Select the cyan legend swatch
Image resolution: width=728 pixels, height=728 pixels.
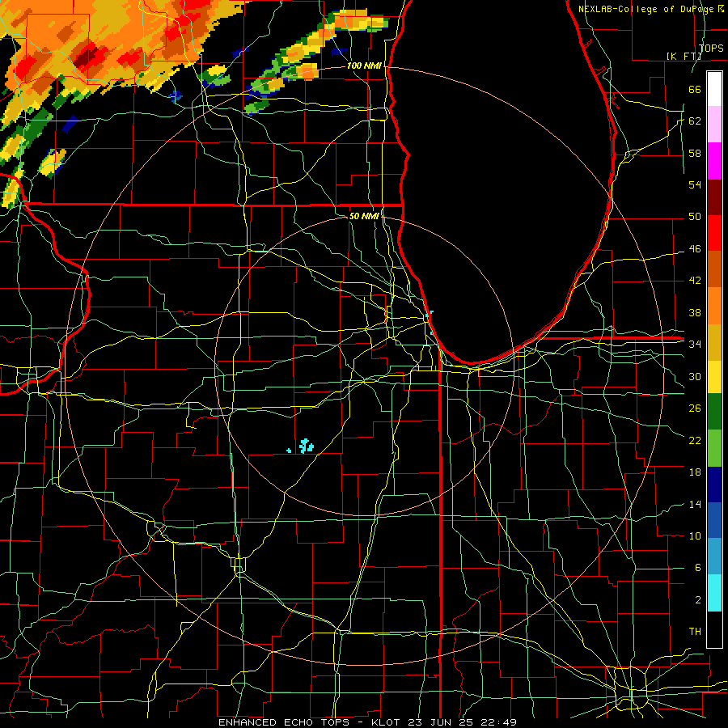(714, 592)
